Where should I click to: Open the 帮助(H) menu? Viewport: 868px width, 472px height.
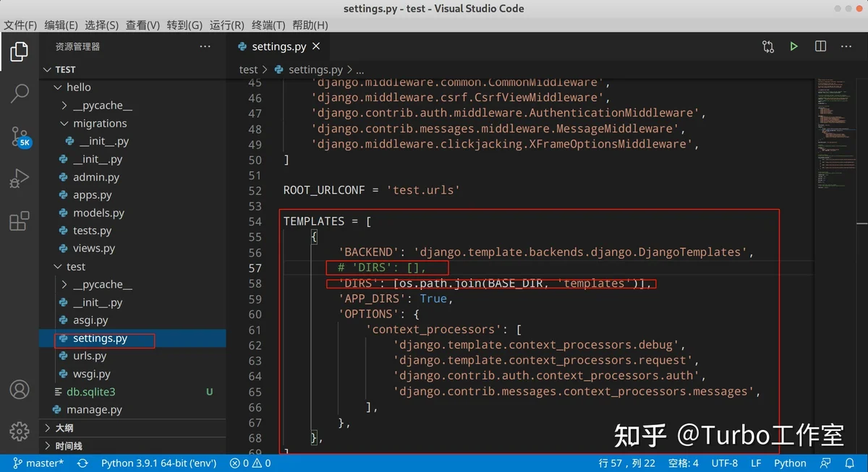[x=310, y=25]
